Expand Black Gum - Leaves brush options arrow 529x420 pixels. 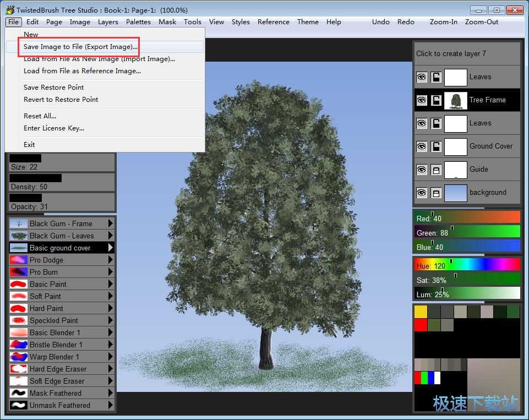point(110,236)
